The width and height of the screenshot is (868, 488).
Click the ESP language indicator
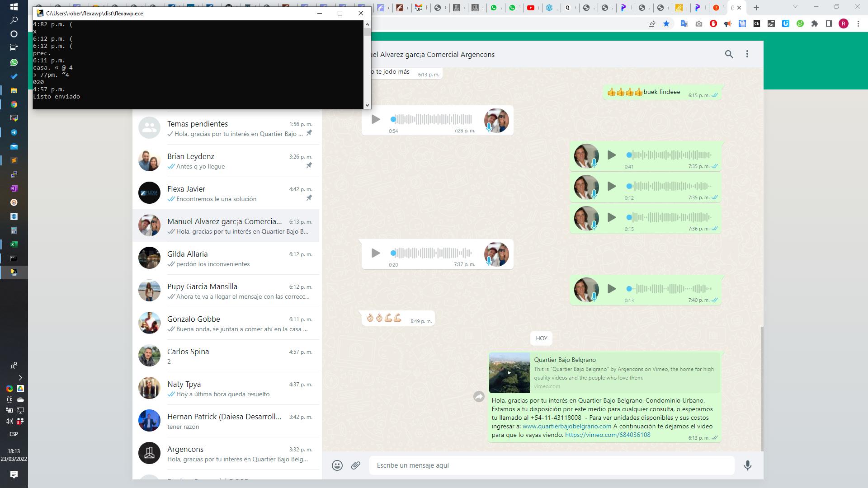point(14,434)
